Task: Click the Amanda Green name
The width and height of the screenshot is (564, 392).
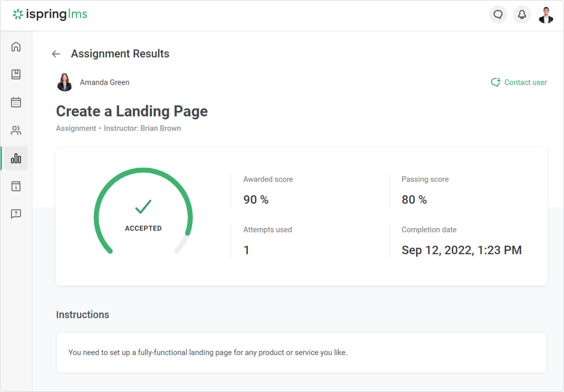Action: click(x=105, y=82)
